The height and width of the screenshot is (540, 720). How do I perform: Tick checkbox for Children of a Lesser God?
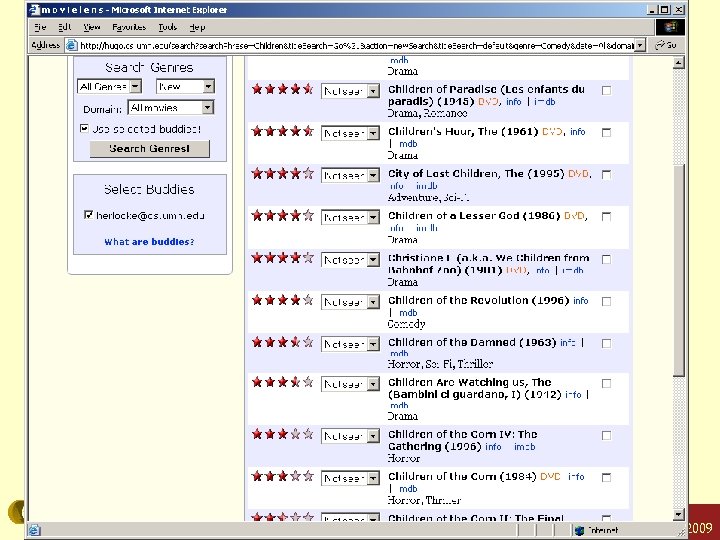point(606,217)
